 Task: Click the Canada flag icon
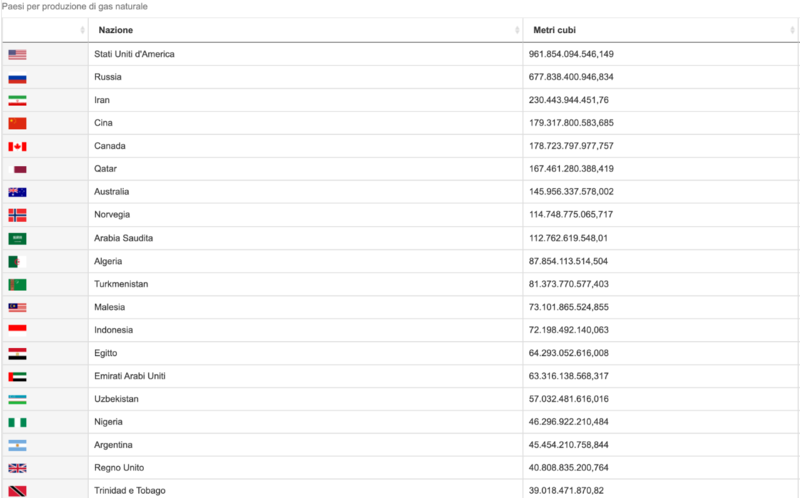tap(17, 146)
